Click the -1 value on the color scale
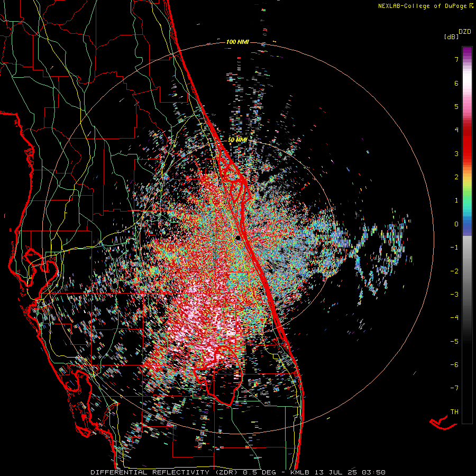Screen dimensions: 476x476 pyautogui.click(x=454, y=248)
